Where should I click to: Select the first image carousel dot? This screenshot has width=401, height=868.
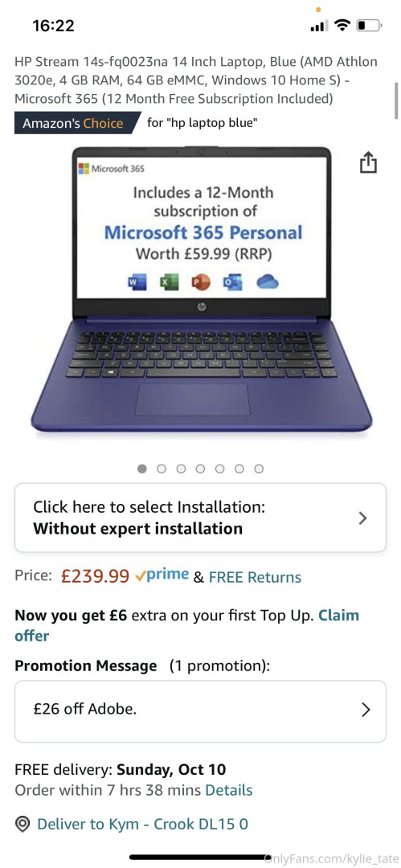(x=142, y=469)
